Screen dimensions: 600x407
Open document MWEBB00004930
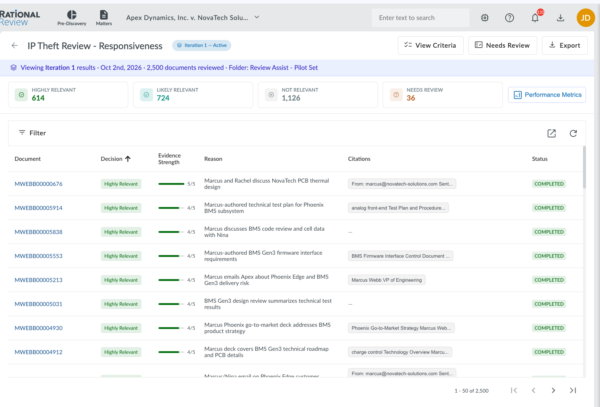pos(38,328)
